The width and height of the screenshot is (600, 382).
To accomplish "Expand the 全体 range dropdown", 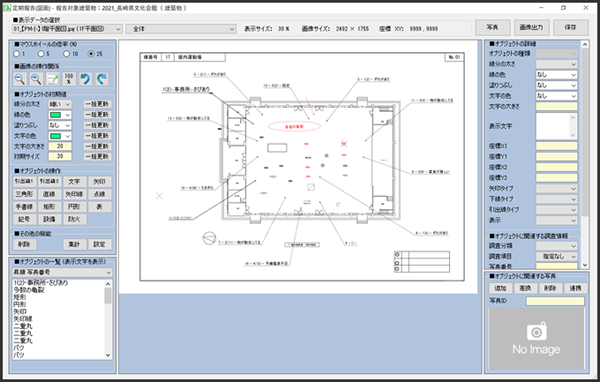I will coord(181,29).
